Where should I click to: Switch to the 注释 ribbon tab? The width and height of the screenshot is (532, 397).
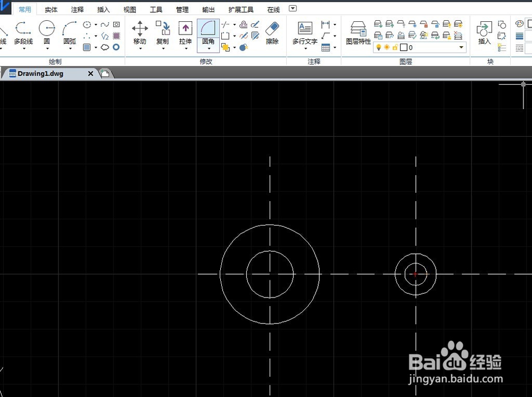[x=77, y=10]
